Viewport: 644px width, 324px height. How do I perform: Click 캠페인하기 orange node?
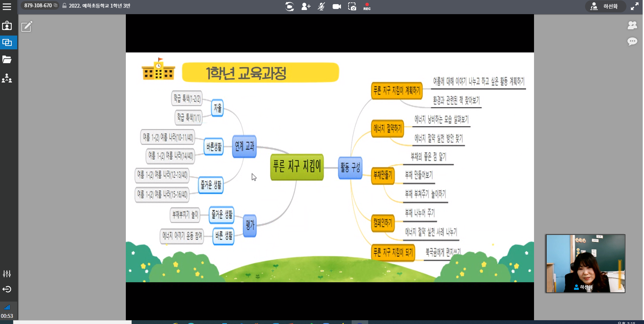pyautogui.click(x=383, y=223)
